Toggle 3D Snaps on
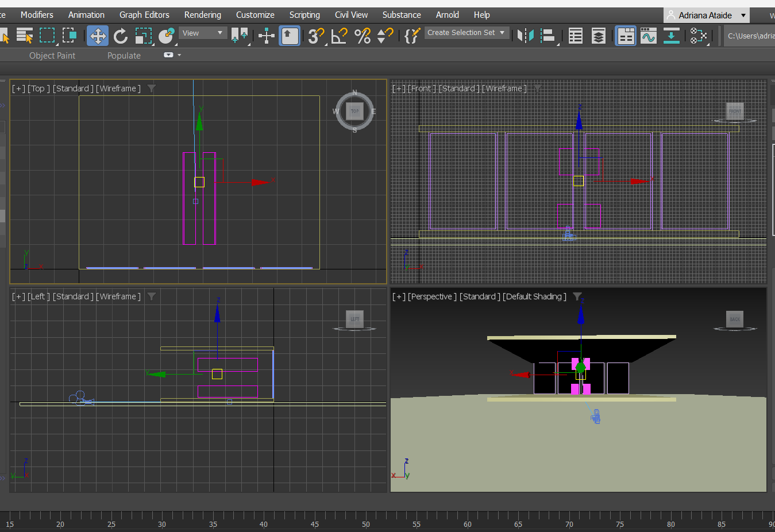Screen dimensions: 775x532 tap(316, 36)
